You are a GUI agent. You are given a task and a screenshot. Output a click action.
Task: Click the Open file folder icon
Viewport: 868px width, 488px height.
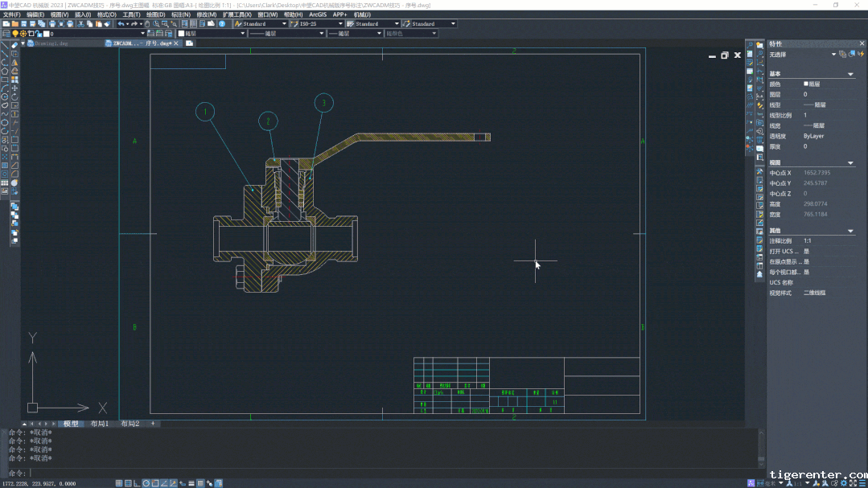pos(14,24)
